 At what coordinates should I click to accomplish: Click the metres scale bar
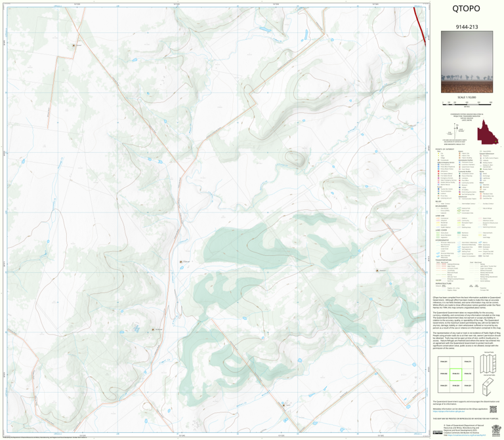point(467,104)
